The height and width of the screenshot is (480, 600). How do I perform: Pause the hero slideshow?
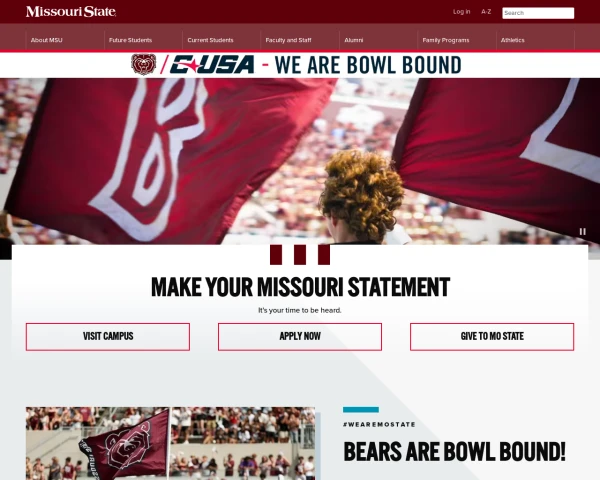click(x=582, y=232)
